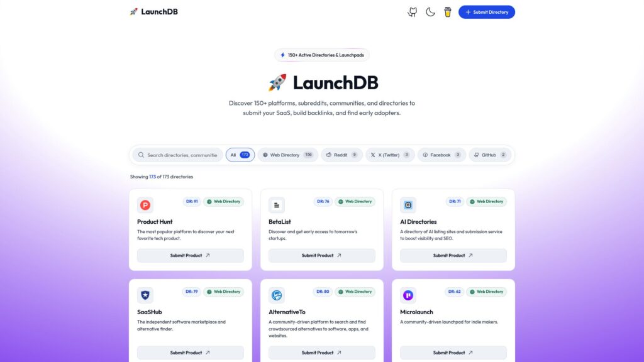The image size is (644, 362).
Task: Submit product to BetaList
Action: point(322,255)
